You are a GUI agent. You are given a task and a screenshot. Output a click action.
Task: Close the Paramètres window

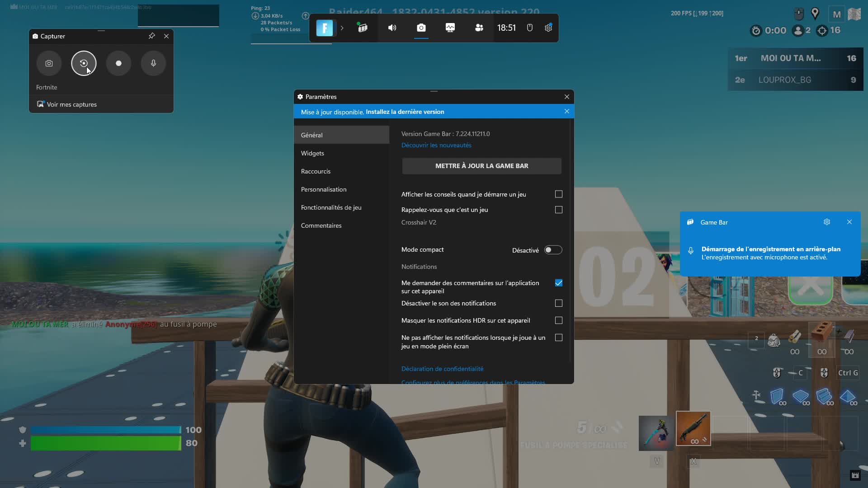point(567,97)
